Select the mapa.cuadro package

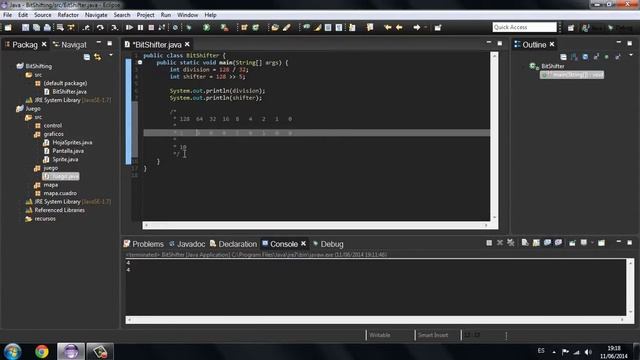tap(56, 193)
